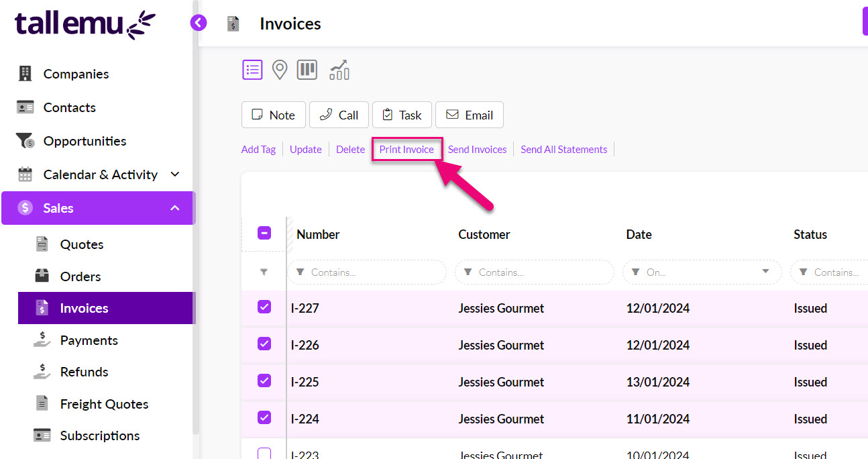The height and width of the screenshot is (459, 868).
Task: Click the Send Invoices link
Action: coord(478,150)
